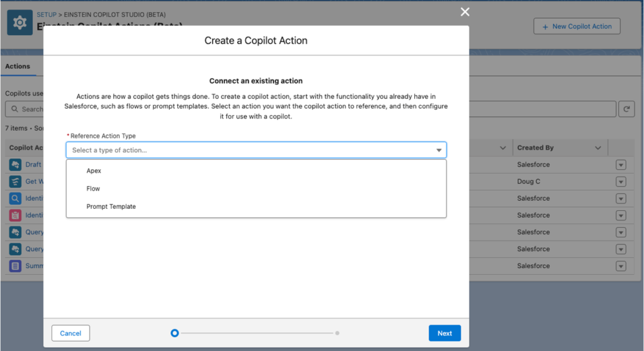
Task: Click the Draft row action icon
Action: pos(15,164)
